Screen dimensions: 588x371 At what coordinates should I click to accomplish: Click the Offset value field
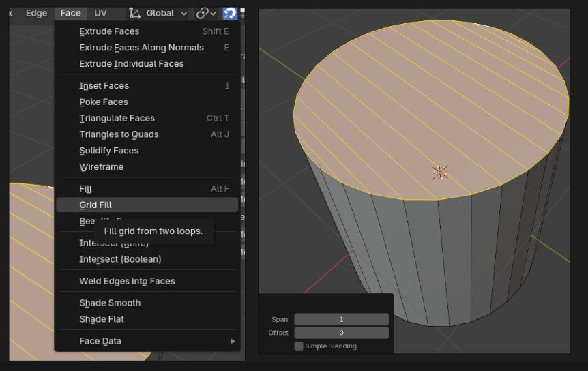341,333
